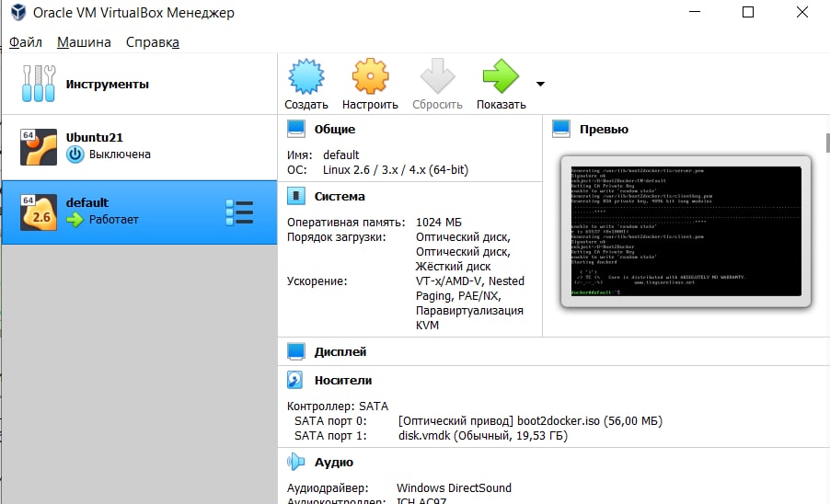Expand dropdown arrow next to Показать
830x504 pixels.
(x=540, y=84)
